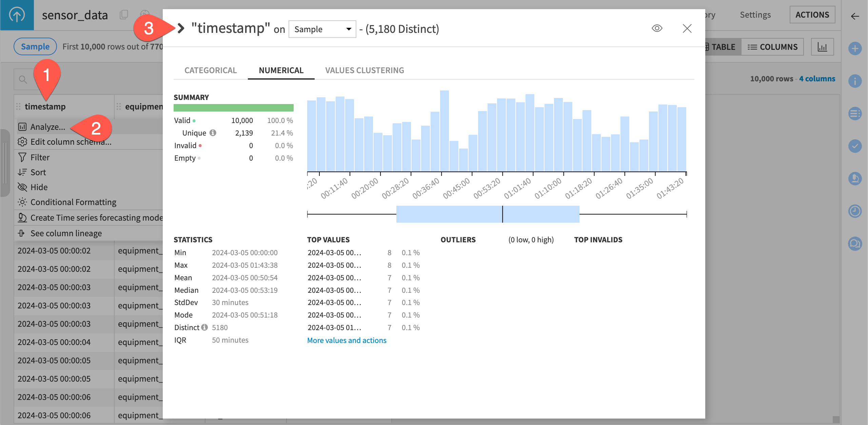The height and width of the screenshot is (425, 868).
Task: View history using the clock icon on sidebar
Action: point(854,212)
